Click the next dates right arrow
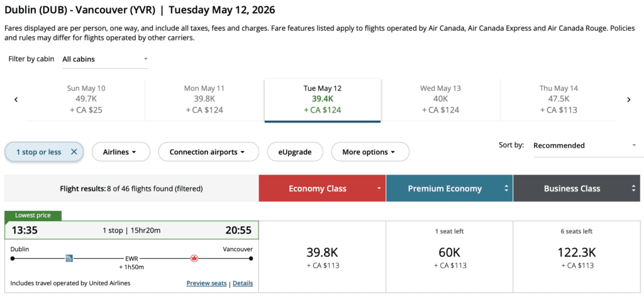 (x=628, y=100)
